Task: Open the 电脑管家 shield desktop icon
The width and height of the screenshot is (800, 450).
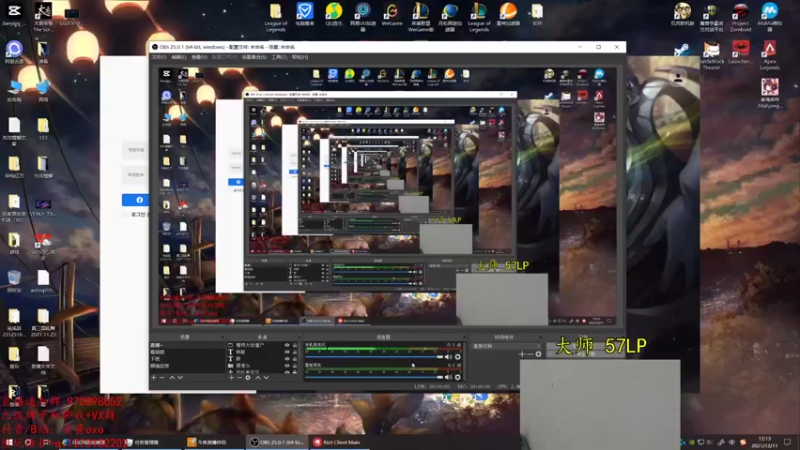Action: [305, 14]
